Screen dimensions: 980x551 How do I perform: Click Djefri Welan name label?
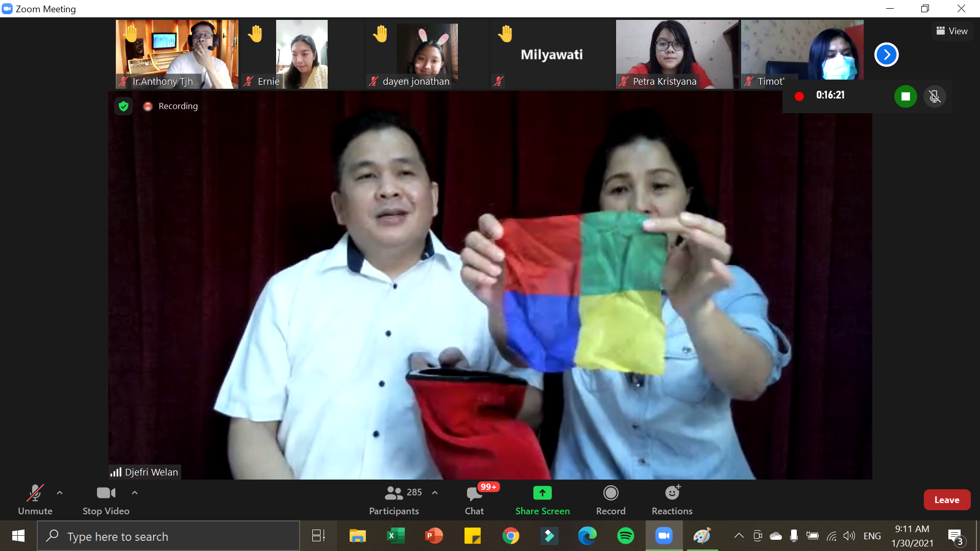tap(152, 472)
